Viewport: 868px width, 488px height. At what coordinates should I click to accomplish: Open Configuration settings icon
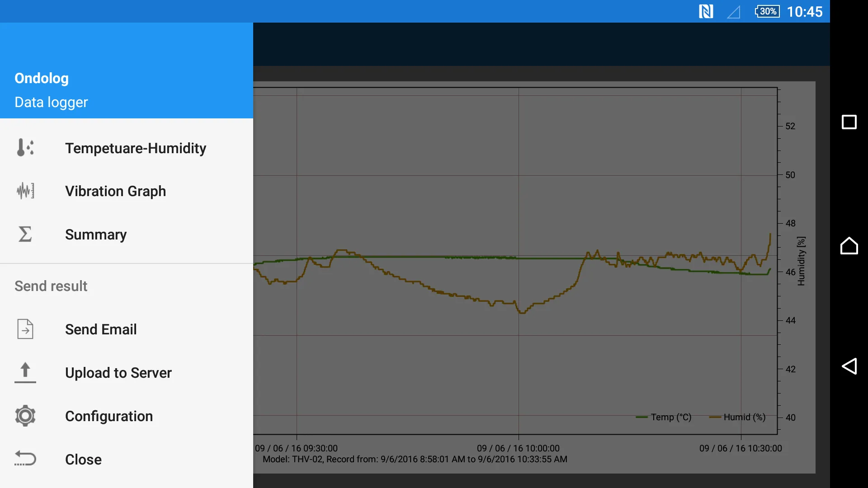point(25,416)
